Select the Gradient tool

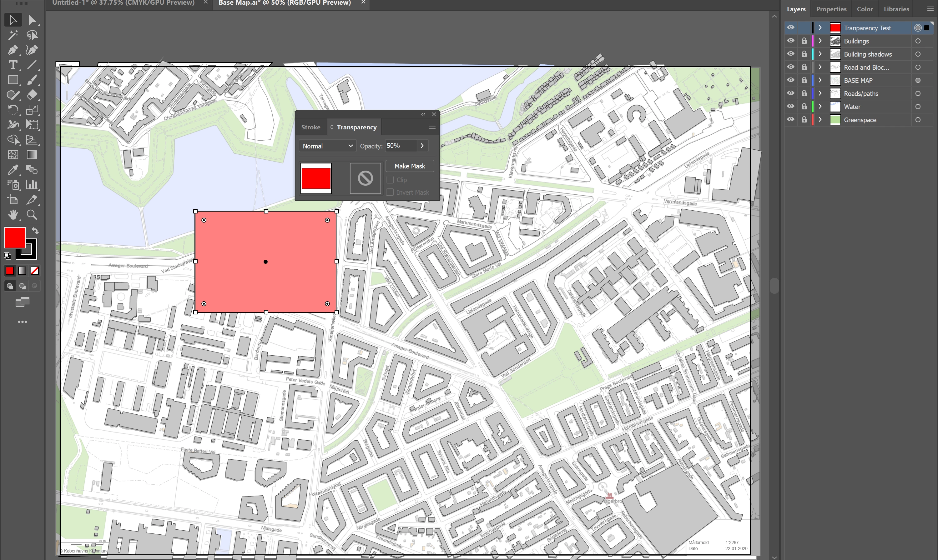32,155
